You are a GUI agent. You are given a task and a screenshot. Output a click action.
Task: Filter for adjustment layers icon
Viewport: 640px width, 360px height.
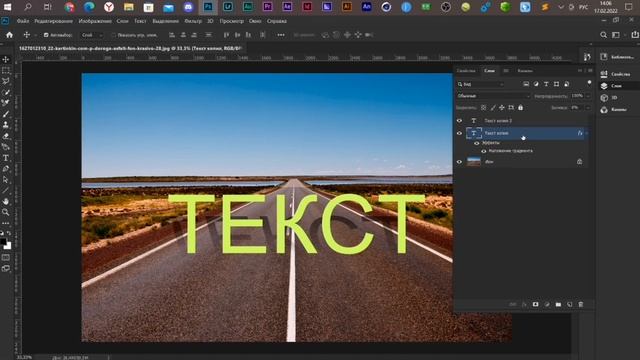[536, 84]
